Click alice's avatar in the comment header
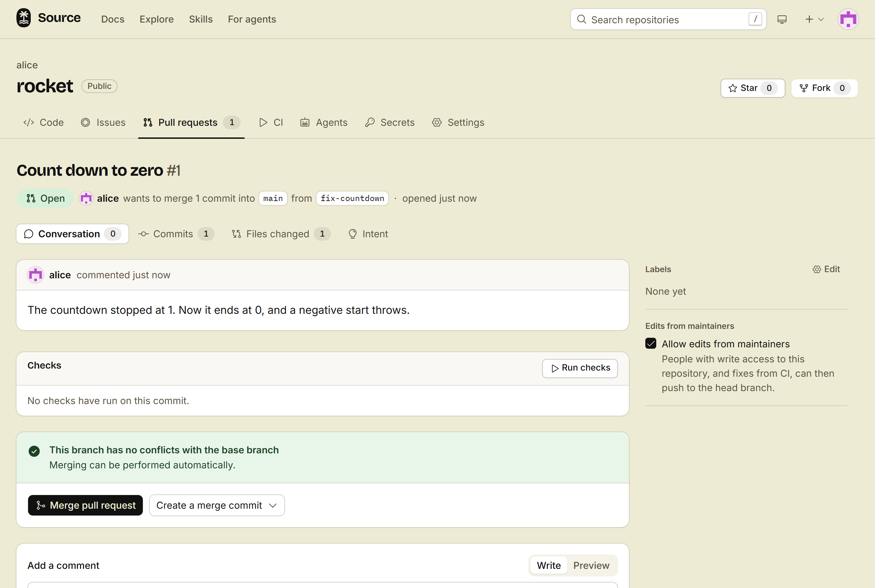Image resolution: width=875 pixels, height=588 pixels. (x=36, y=275)
